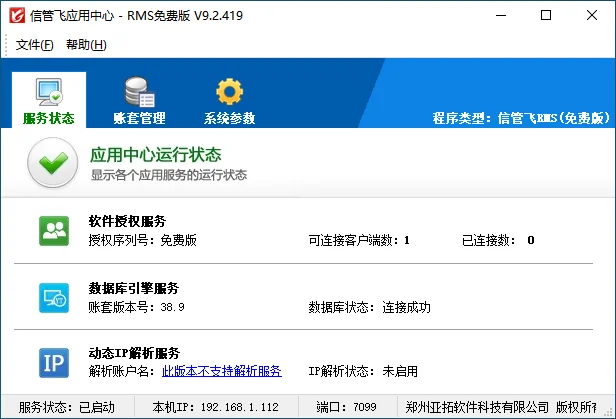Open the 文件(F) menu
The image size is (616, 419).
point(35,45)
